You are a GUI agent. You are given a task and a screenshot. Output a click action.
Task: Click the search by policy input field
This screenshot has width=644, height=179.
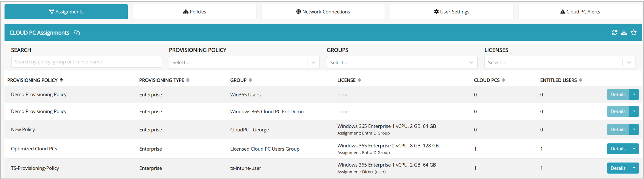tap(86, 62)
